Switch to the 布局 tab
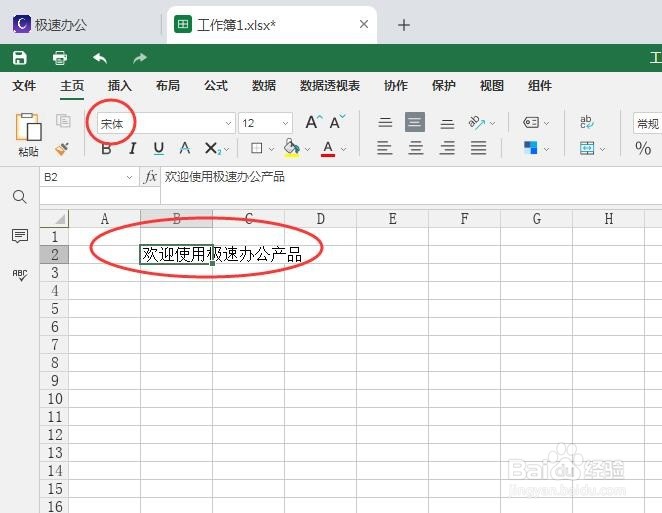The height and width of the screenshot is (513, 662). pos(168,86)
